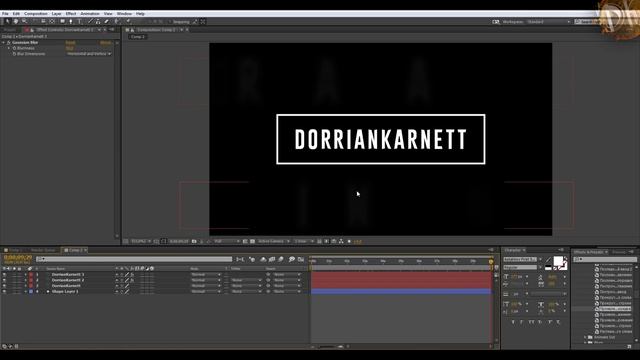Toggle the Gaussian Blur fx switch
The width and height of the screenshot is (640, 360).
click(x=9, y=42)
